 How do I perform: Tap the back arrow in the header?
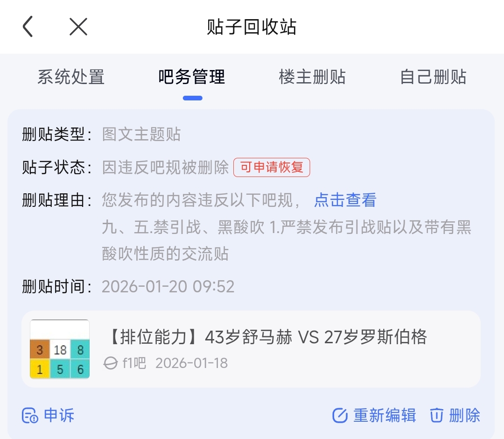28,27
